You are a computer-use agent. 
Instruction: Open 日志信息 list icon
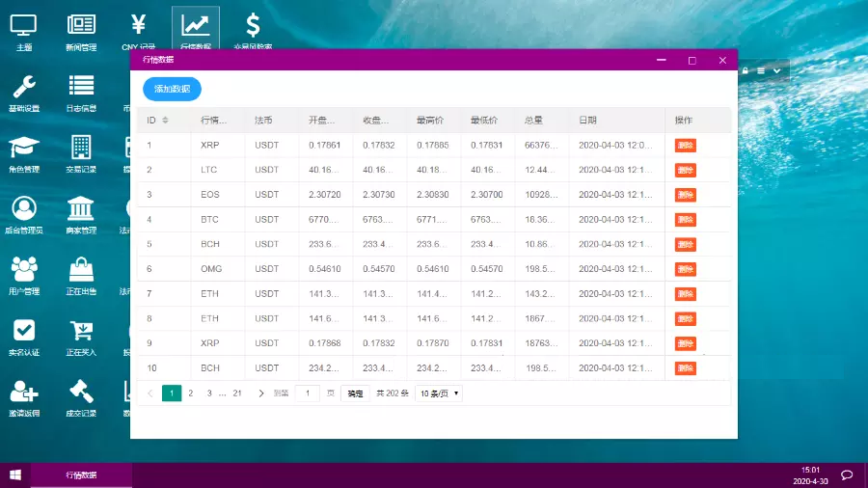[81, 90]
